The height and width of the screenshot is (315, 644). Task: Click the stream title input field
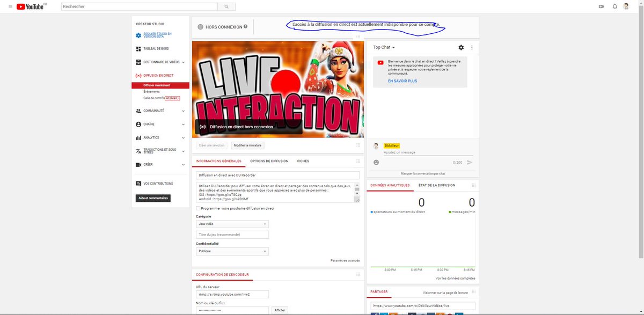277,175
